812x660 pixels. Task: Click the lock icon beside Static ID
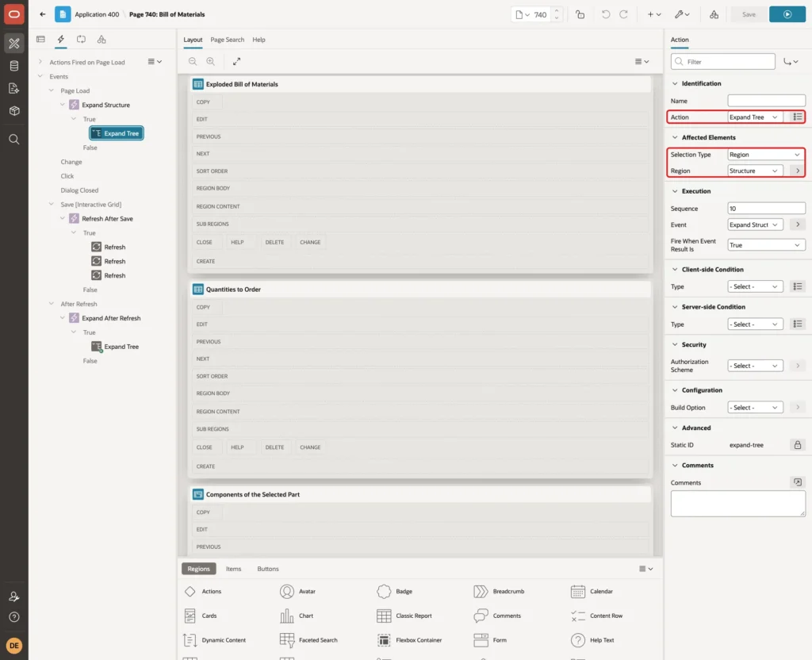(x=798, y=445)
